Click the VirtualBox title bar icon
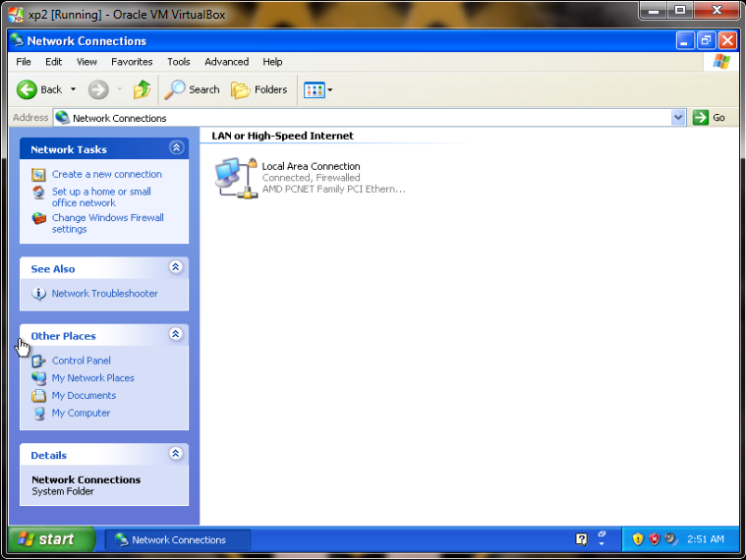Viewport: 746px width, 560px height. coord(15,15)
